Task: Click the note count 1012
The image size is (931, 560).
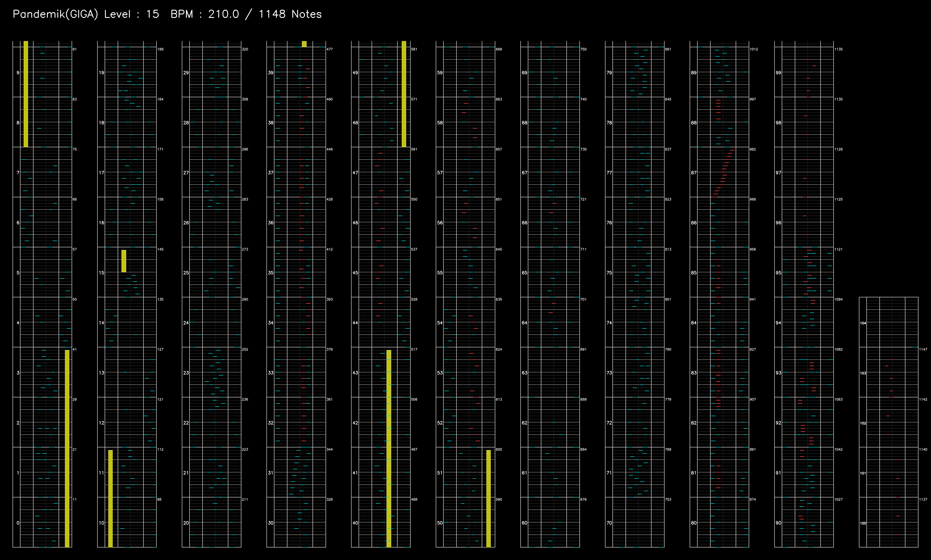Action: tap(754, 50)
